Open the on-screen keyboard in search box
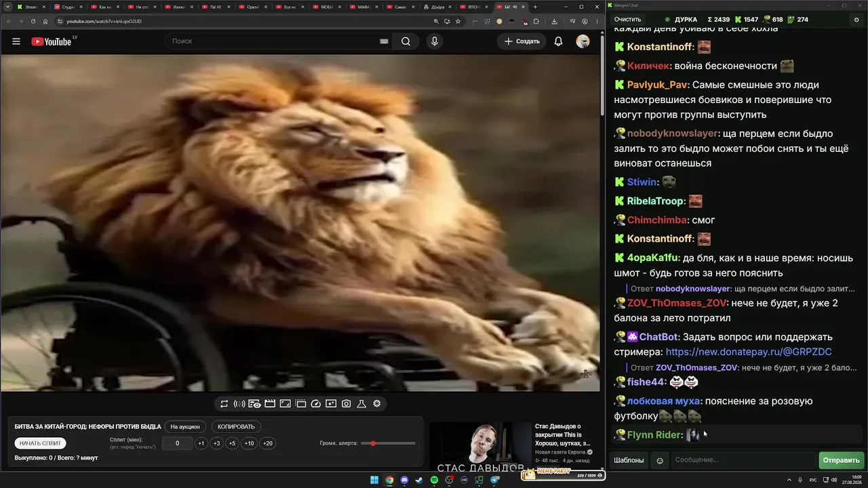The height and width of the screenshot is (488, 868). 384,41
